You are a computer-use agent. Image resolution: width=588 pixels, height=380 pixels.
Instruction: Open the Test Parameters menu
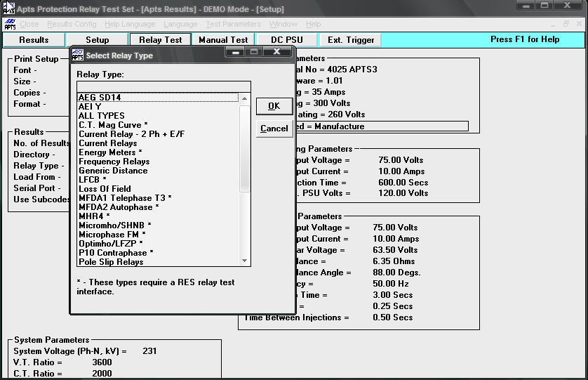click(x=233, y=24)
